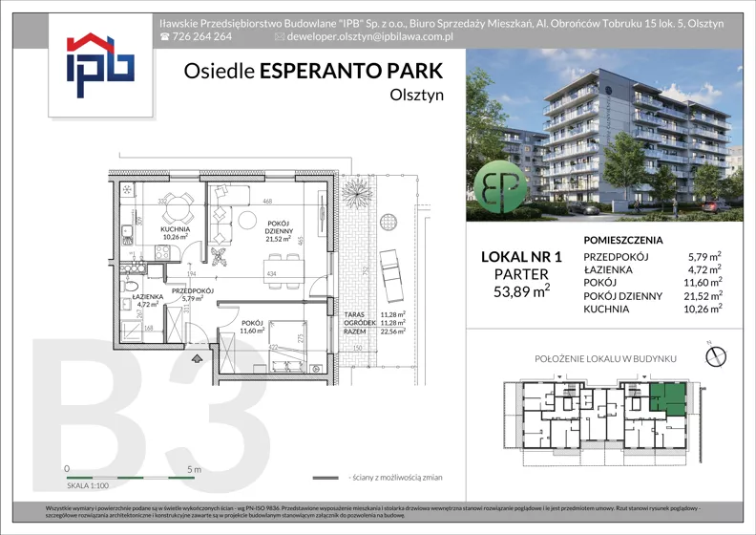
Task: Click the 0 to 5 m scale bar
Action: [x=130, y=478]
